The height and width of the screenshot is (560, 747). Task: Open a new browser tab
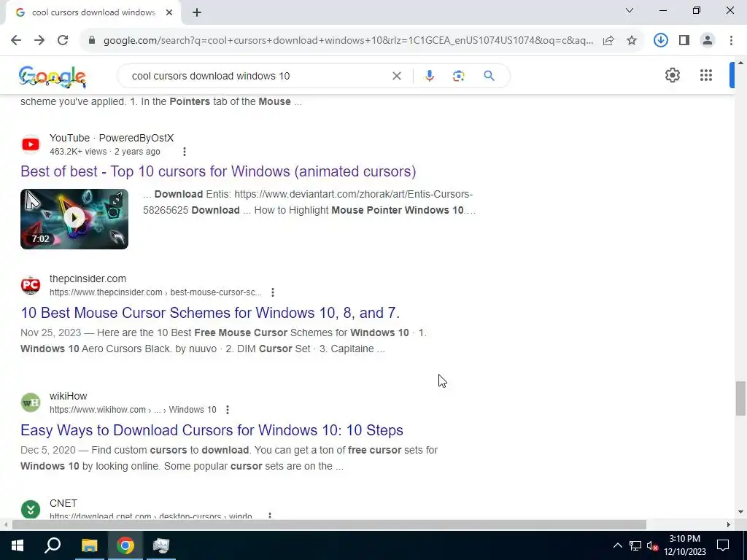197,13
